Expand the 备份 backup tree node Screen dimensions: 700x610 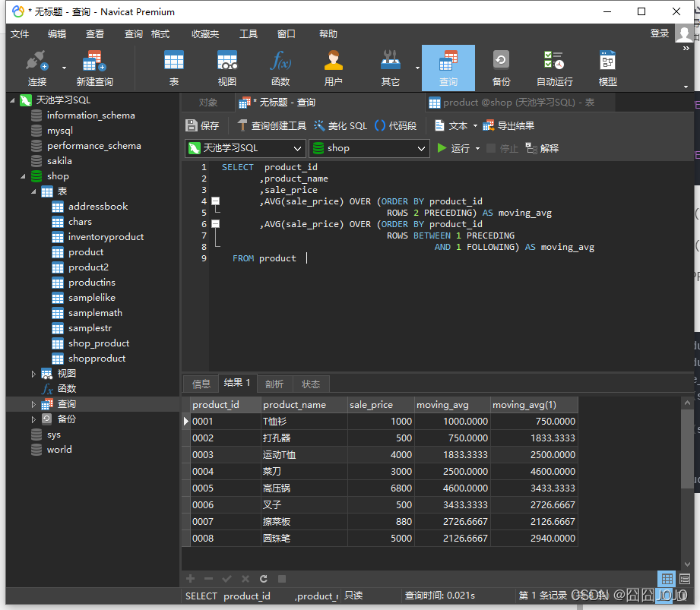coord(33,419)
